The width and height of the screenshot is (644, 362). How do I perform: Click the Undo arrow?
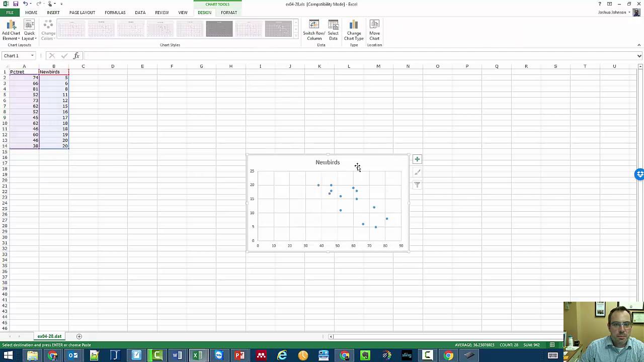click(x=25, y=4)
